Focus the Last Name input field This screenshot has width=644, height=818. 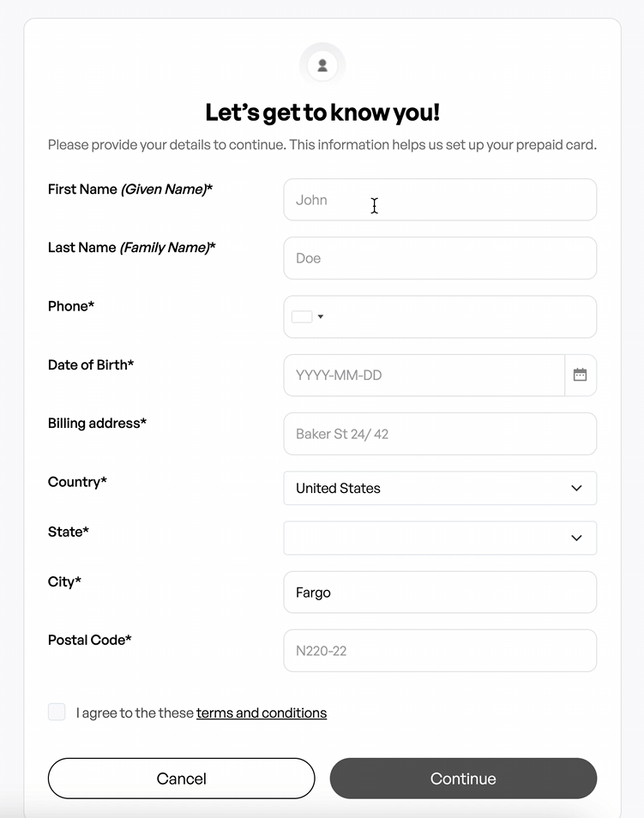[440, 258]
